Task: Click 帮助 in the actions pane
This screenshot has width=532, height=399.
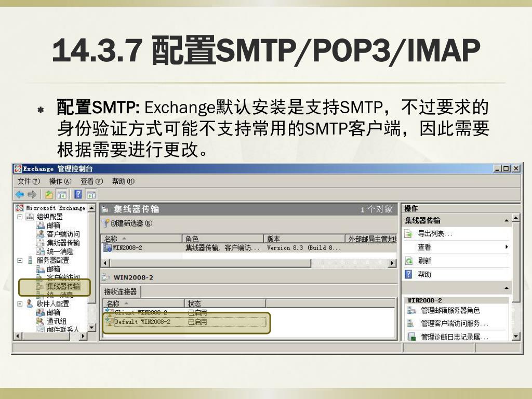Action: tap(424, 274)
